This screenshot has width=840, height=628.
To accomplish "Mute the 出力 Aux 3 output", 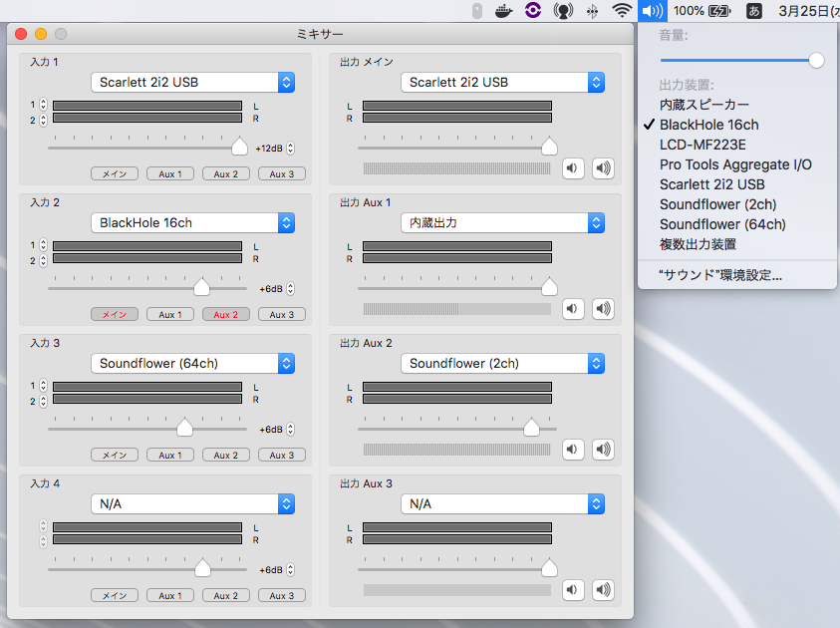I will [x=573, y=590].
